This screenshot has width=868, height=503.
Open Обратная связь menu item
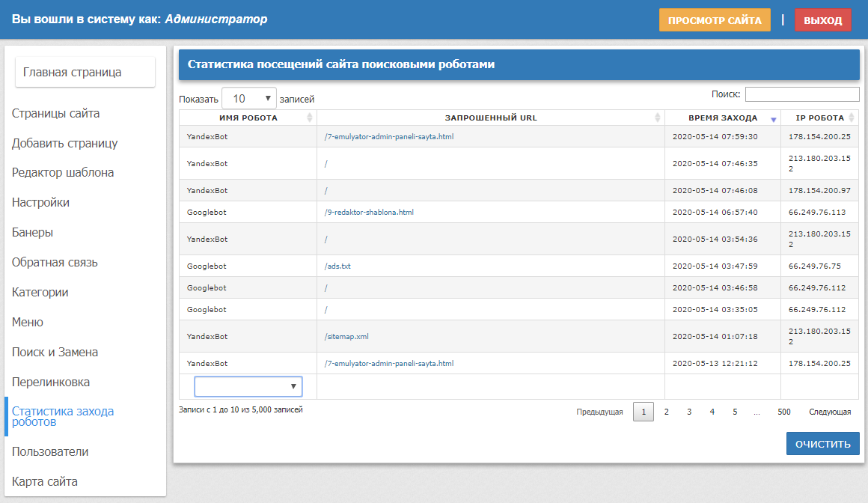pos(54,263)
